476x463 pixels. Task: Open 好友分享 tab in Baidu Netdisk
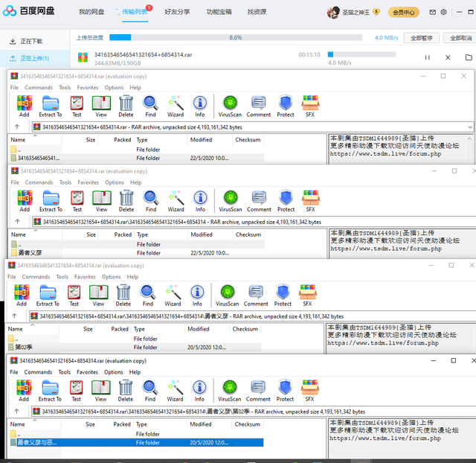[x=177, y=12]
